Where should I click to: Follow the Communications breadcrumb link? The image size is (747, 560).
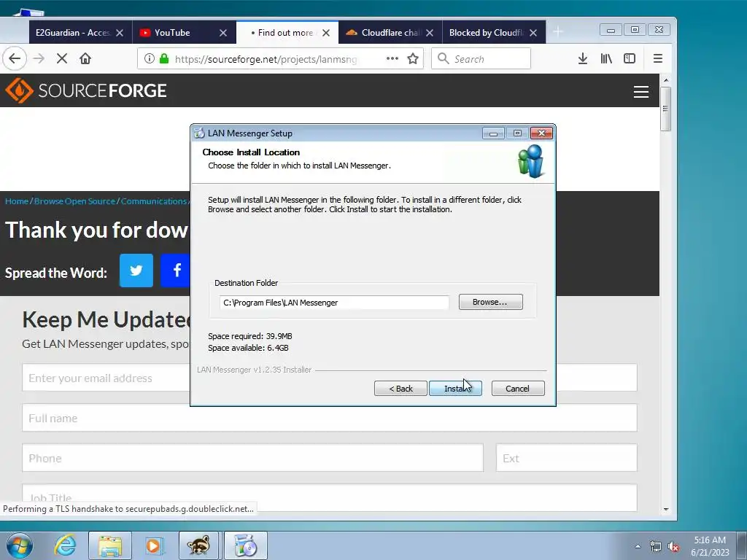coord(153,201)
